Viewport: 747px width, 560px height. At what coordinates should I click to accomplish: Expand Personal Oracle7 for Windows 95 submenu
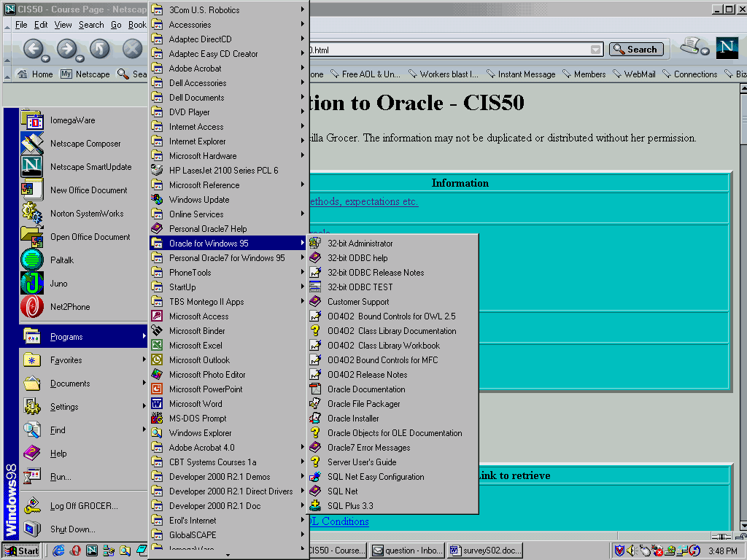click(228, 258)
